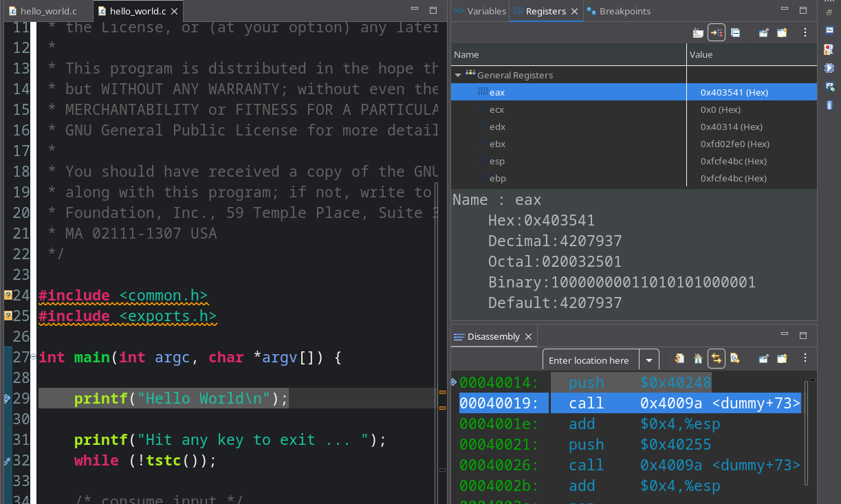Click Go to Program Counter home icon
The width and height of the screenshot is (841, 504).
[698, 358]
